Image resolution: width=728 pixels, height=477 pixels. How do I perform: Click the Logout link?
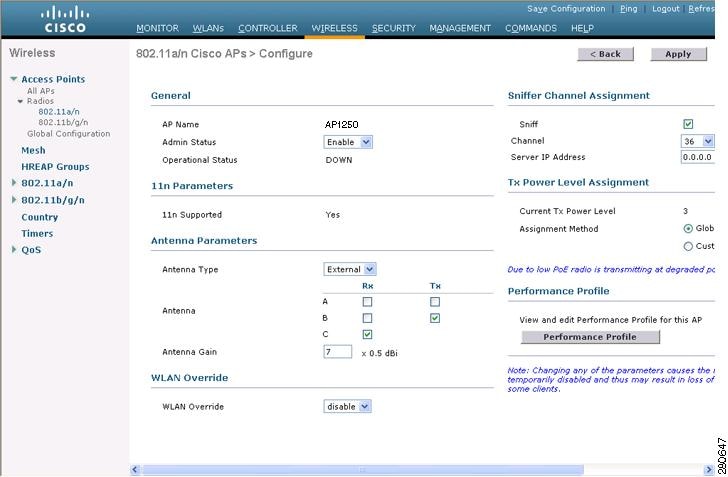665,9
